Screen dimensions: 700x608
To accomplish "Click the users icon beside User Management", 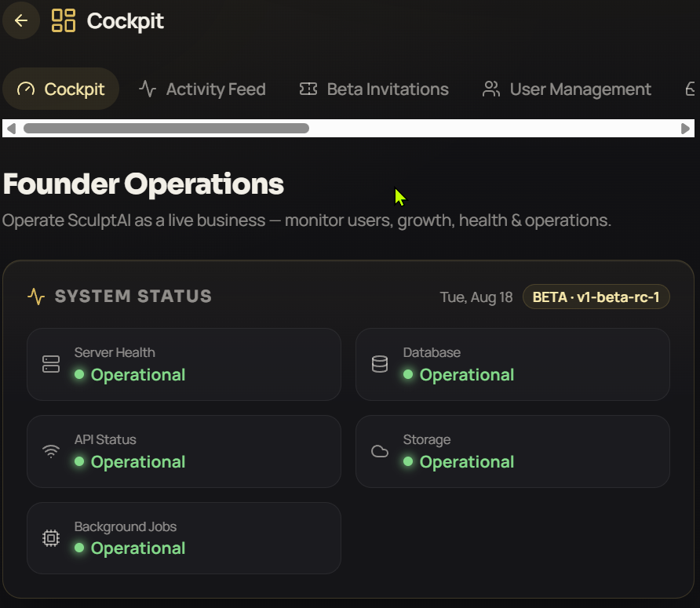I will point(491,89).
